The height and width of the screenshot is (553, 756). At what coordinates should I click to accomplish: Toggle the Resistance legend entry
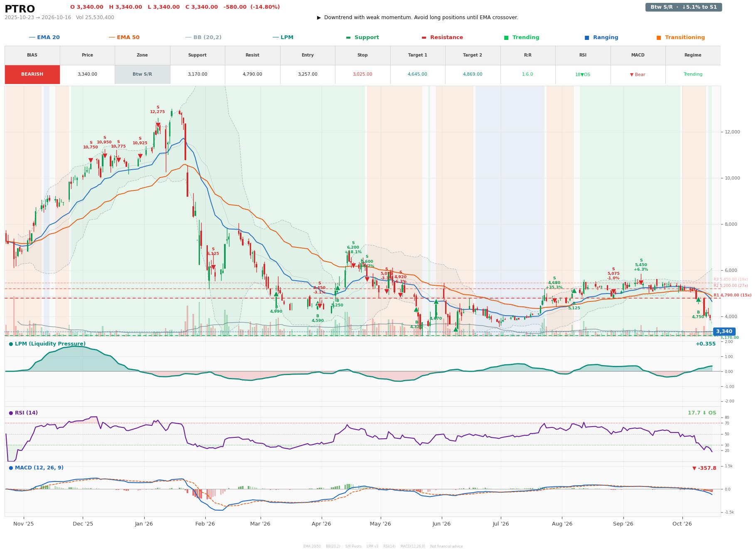[442, 37]
